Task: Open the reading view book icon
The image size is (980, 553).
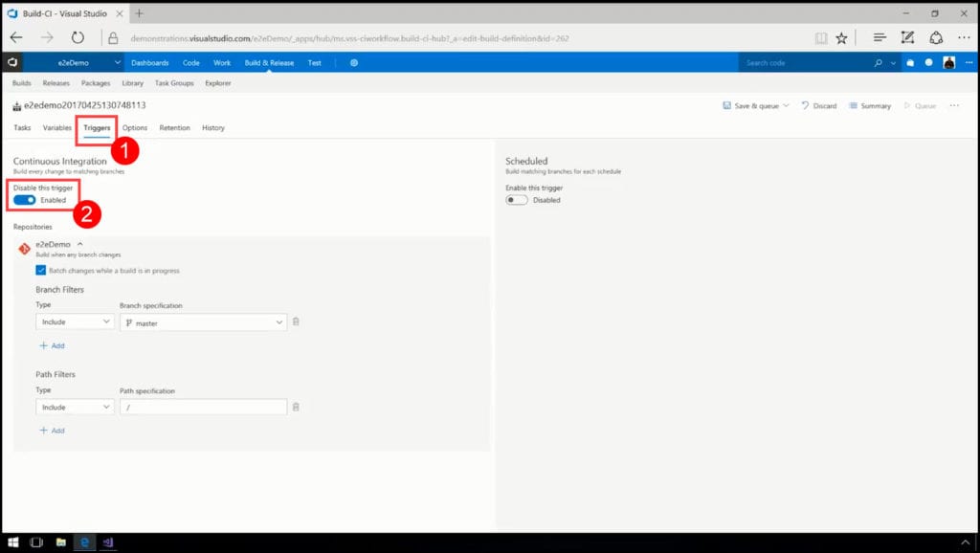Action: tap(821, 38)
